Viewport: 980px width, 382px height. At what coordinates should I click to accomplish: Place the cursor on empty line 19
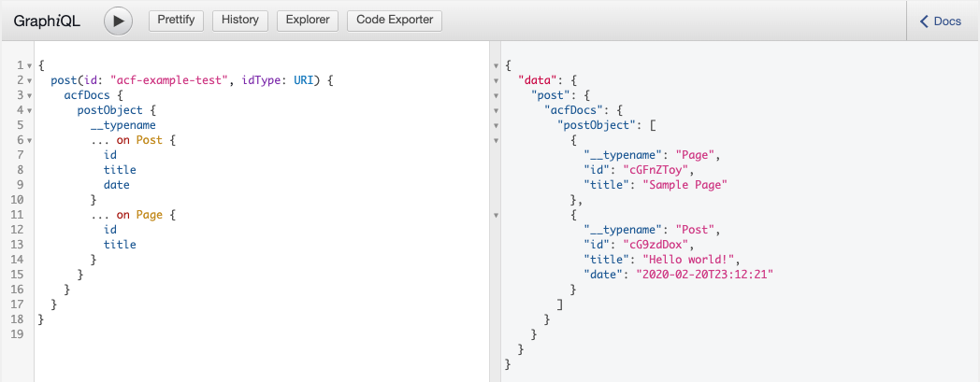tap(187, 334)
